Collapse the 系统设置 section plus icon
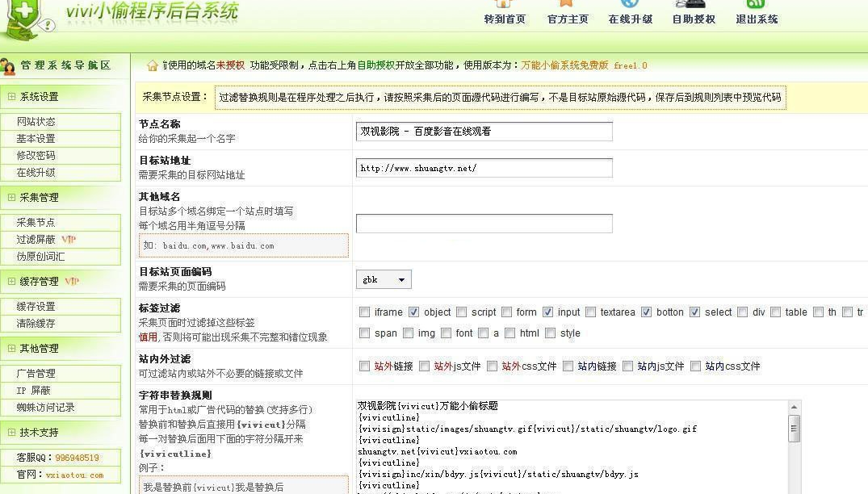 tap(11, 96)
